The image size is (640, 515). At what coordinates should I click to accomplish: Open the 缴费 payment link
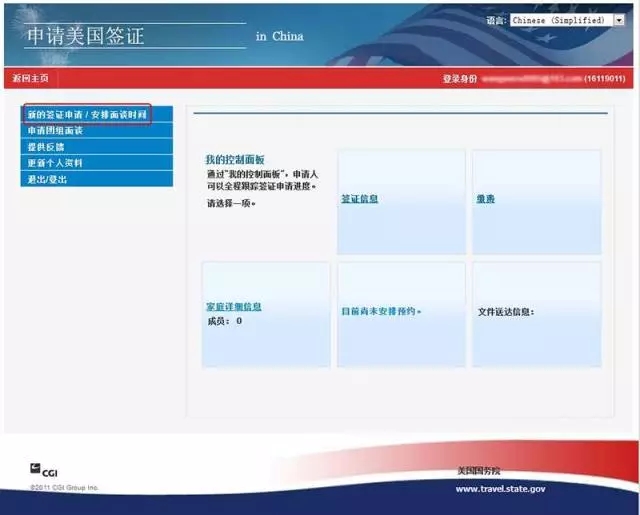(485, 199)
